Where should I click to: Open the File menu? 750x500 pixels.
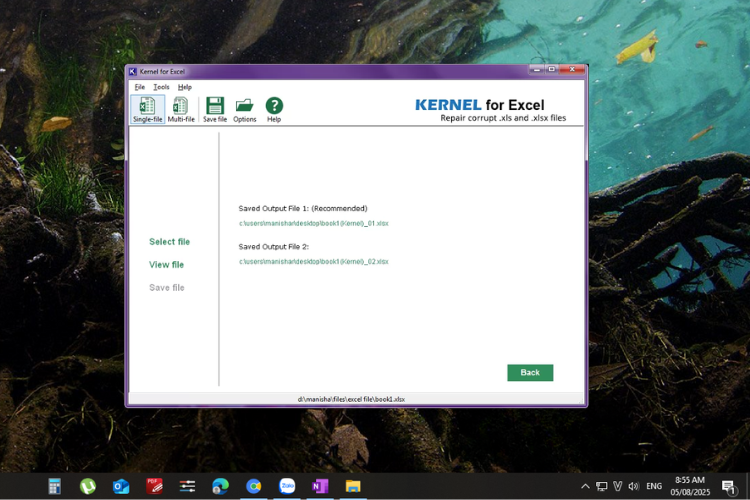pyautogui.click(x=140, y=87)
